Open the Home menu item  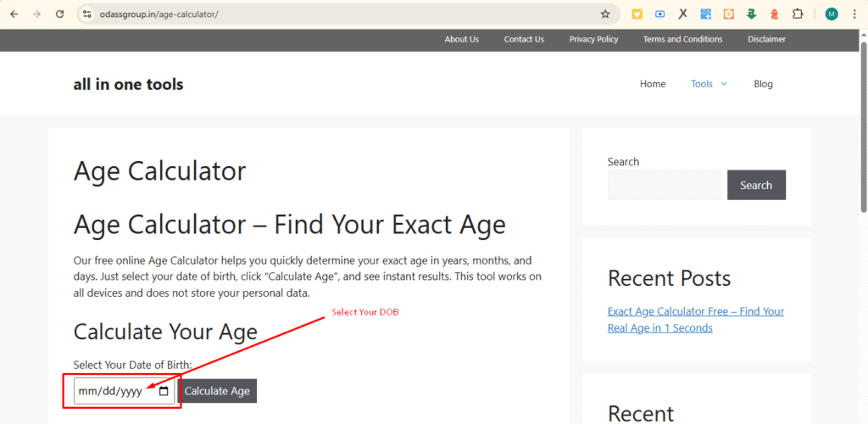pyautogui.click(x=653, y=84)
